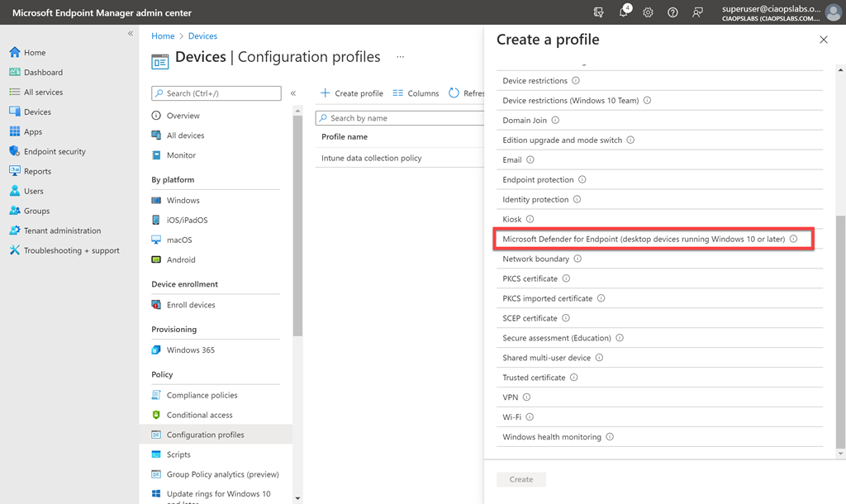Click info icon next to Kiosk
The height and width of the screenshot is (504, 846).
[530, 219]
